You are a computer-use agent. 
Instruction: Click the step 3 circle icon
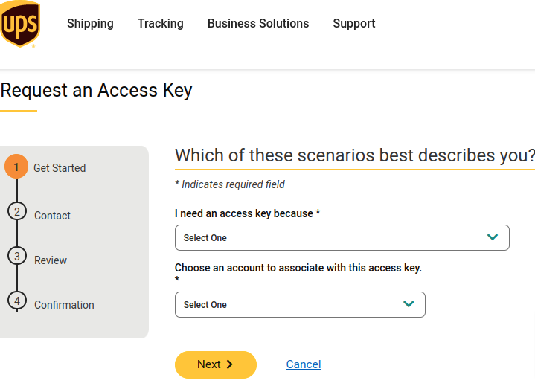point(16,256)
